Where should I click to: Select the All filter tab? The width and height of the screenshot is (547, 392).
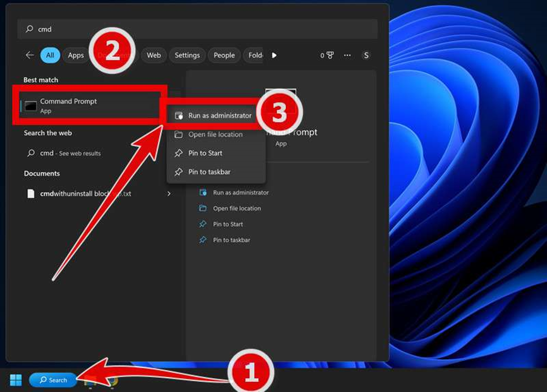click(50, 55)
